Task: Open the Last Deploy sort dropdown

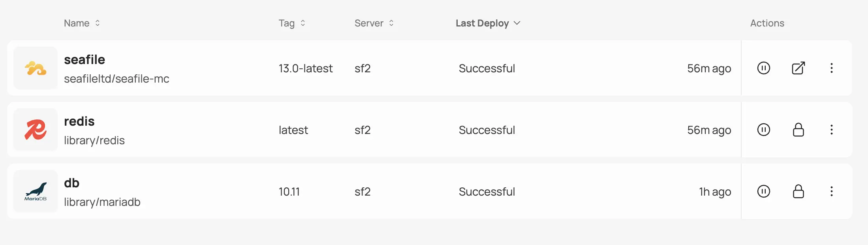Action: point(517,23)
